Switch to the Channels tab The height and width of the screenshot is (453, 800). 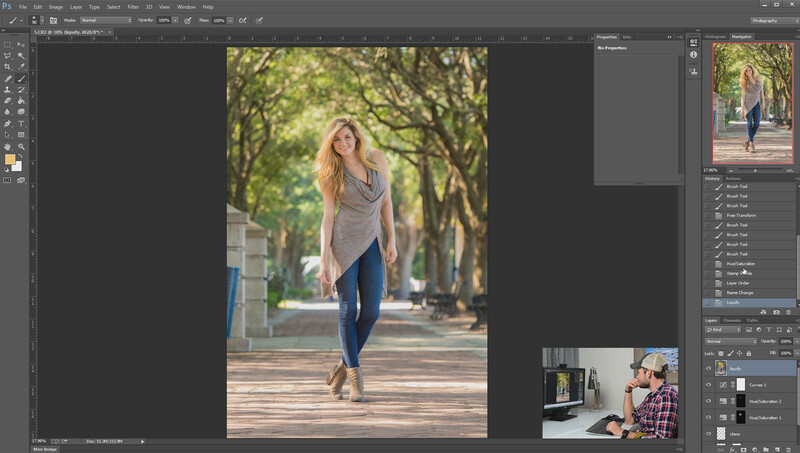click(x=732, y=320)
